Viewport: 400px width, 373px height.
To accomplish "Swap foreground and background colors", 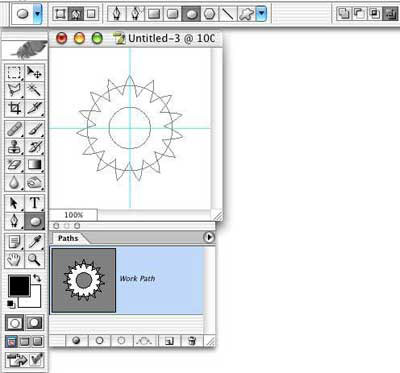I will click(37, 278).
